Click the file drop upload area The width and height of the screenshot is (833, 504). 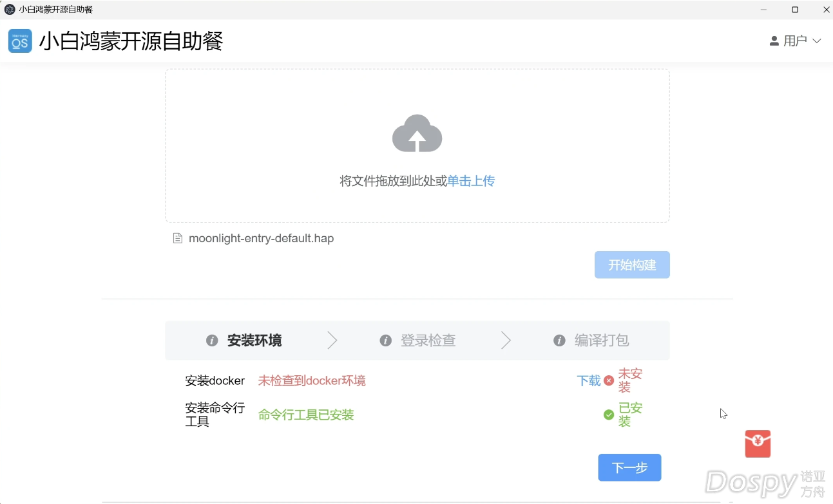pos(417,146)
